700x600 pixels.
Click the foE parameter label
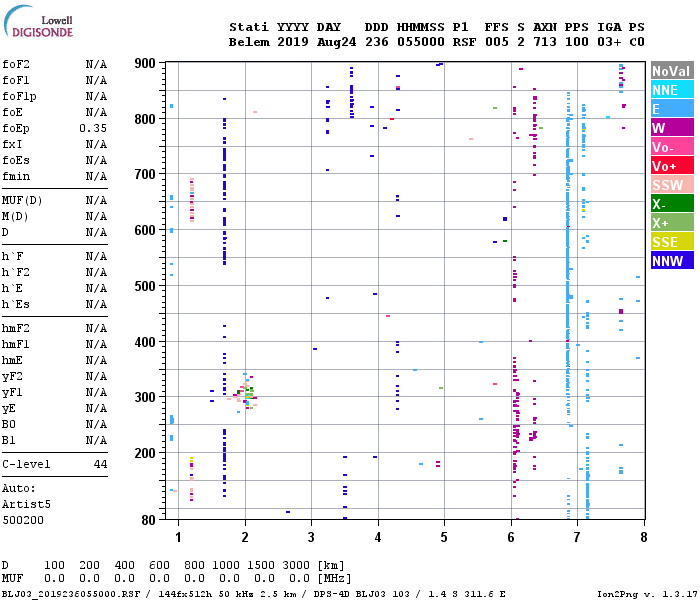(x=12, y=112)
